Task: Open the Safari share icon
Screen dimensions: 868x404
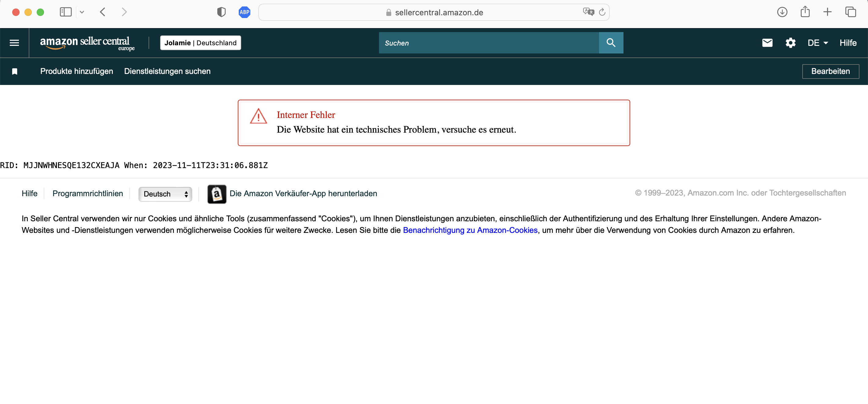Action: [805, 11]
